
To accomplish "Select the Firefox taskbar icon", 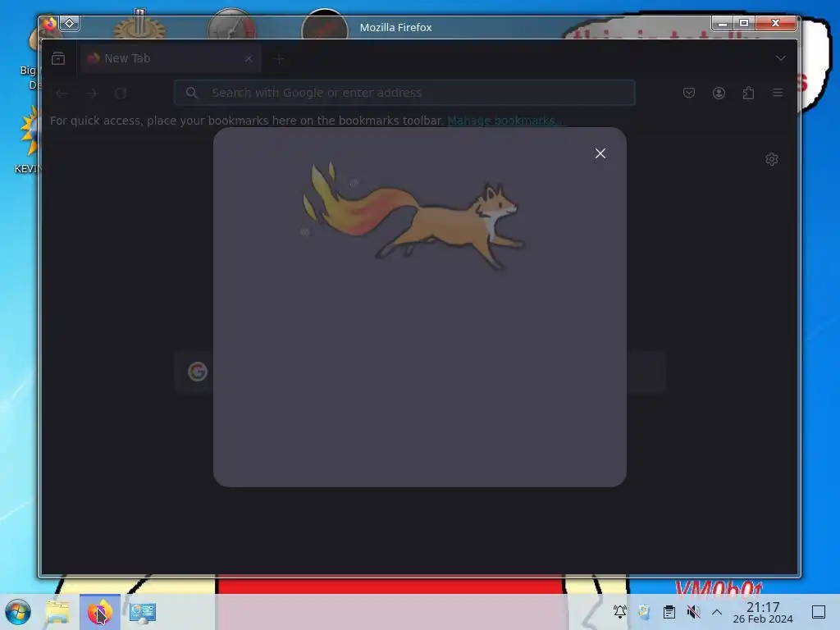I will tap(99, 612).
